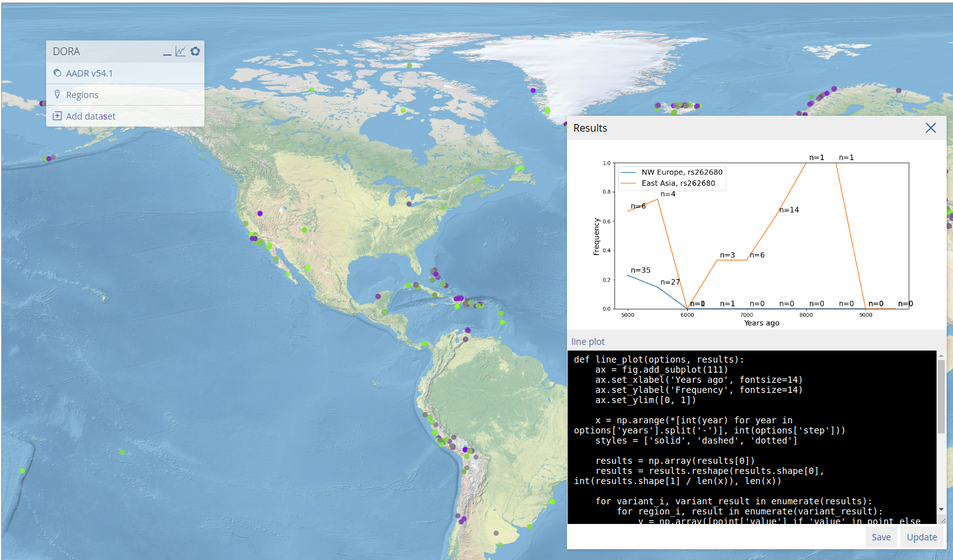The width and height of the screenshot is (953, 560).
Task: Expand the line plot section header
Action: click(x=588, y=341)
